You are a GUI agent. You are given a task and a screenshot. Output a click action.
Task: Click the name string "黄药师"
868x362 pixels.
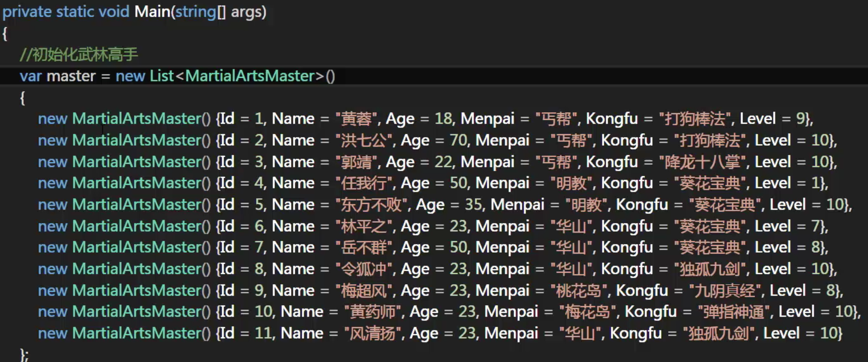pos(373,312)
